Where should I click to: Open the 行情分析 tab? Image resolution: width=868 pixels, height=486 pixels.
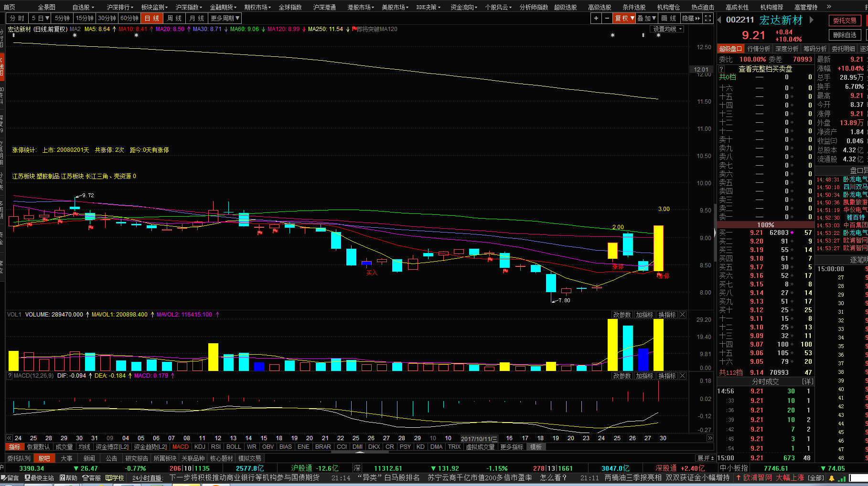759,49
